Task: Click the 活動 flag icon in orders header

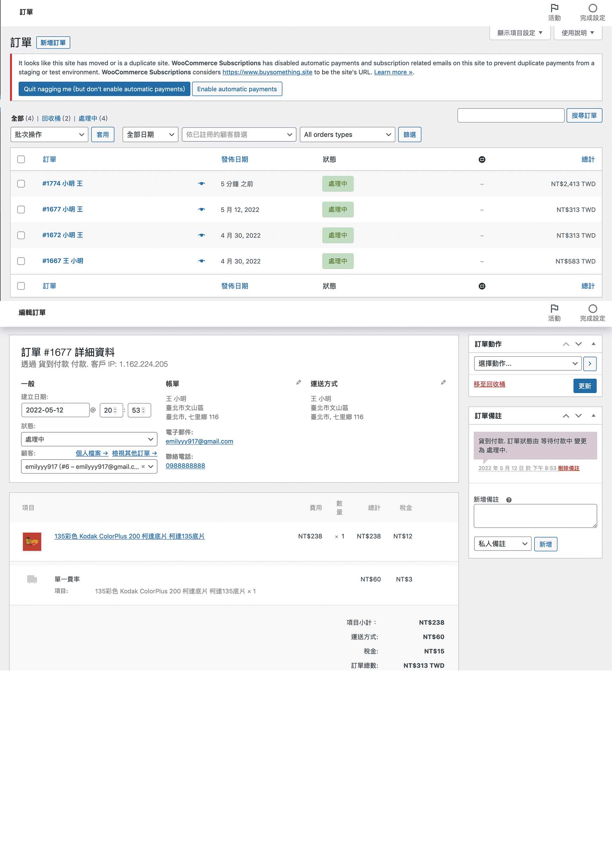Action: click(554, 8)
